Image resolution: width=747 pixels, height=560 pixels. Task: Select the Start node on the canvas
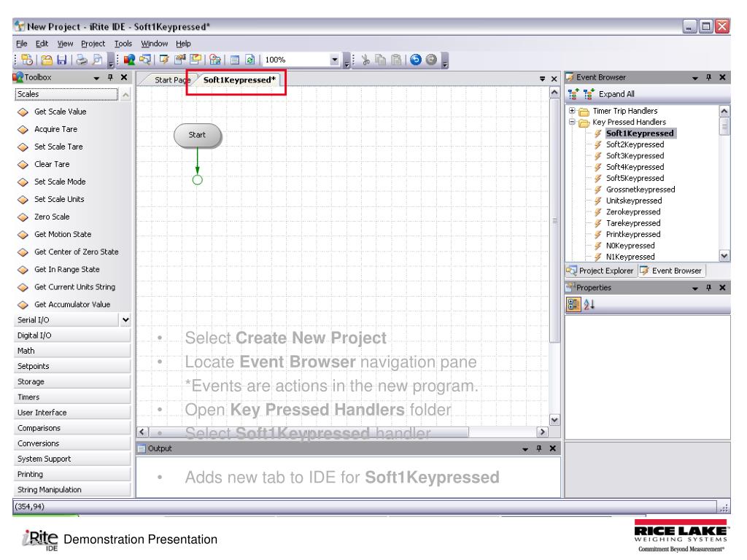tap(197, 135)
